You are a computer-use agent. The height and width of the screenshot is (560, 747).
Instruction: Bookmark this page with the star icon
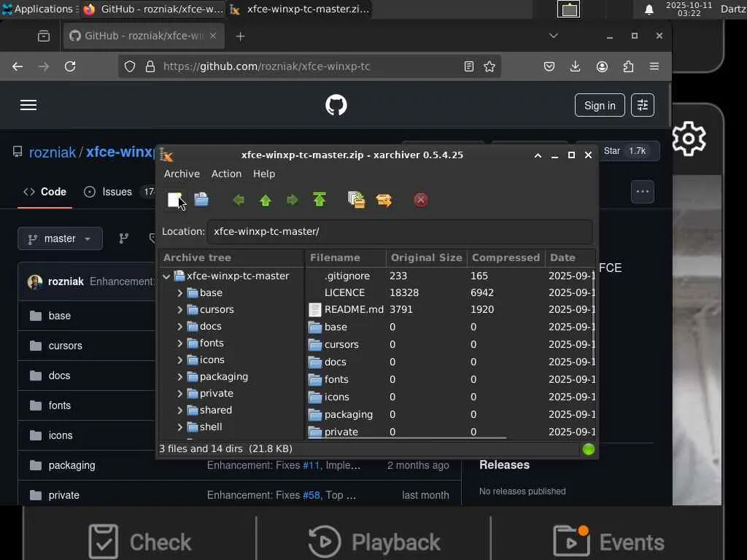coord(489,66)
